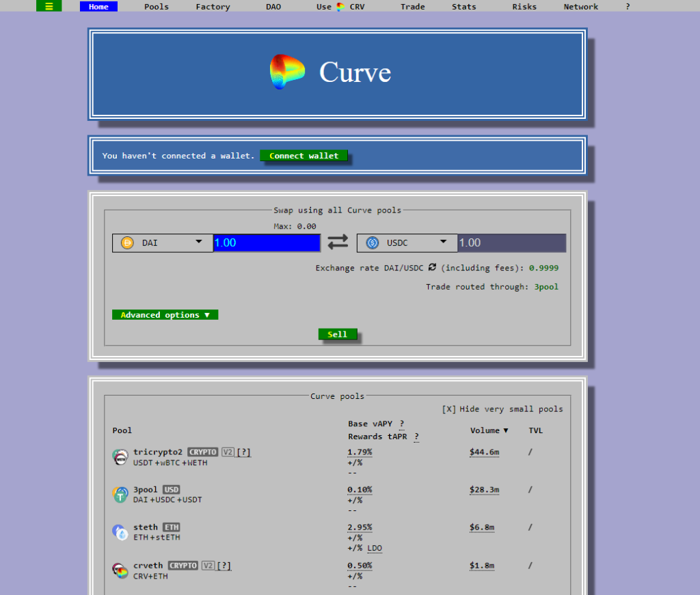Click the $1.8m volume value
The image size is (700, 595).
(482, 566)
